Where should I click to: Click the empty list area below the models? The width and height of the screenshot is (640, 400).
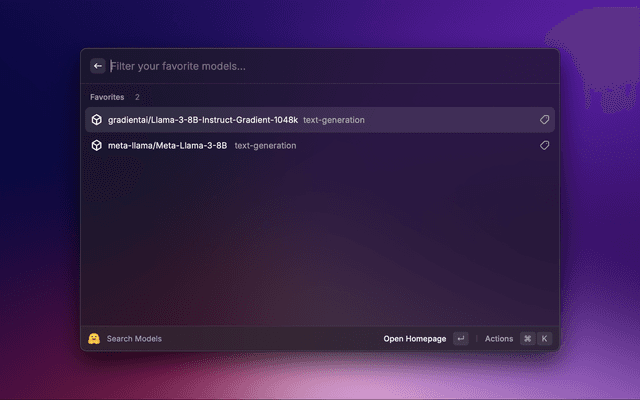point(320,240)
